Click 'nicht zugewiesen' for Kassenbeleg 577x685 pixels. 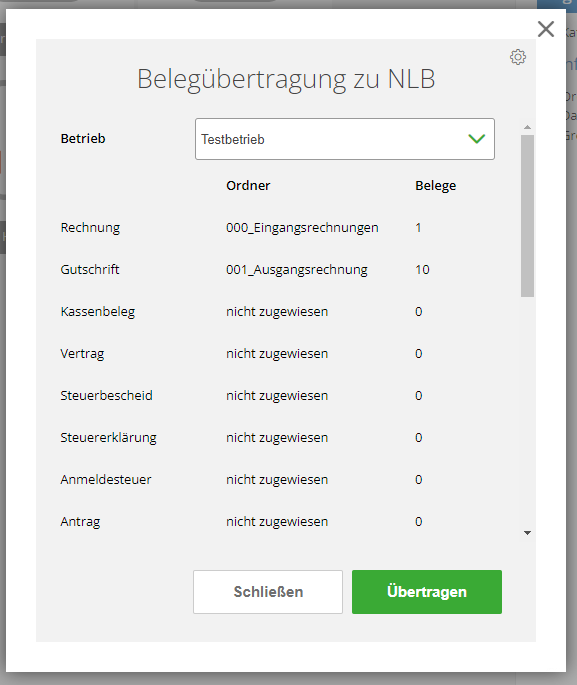(277, 311)
